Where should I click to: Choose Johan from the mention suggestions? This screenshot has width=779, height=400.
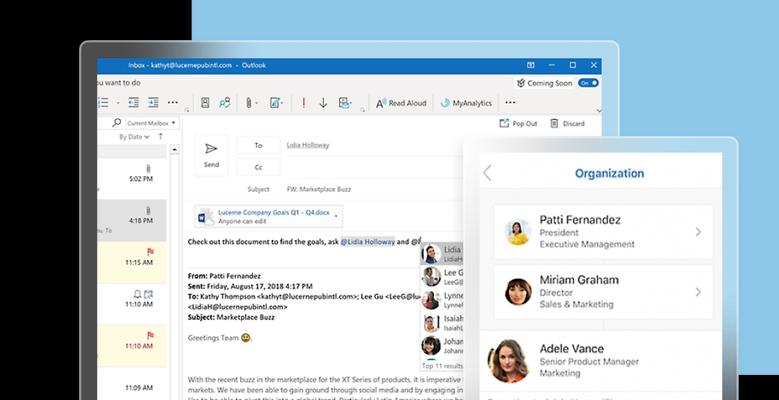[442, 346]
